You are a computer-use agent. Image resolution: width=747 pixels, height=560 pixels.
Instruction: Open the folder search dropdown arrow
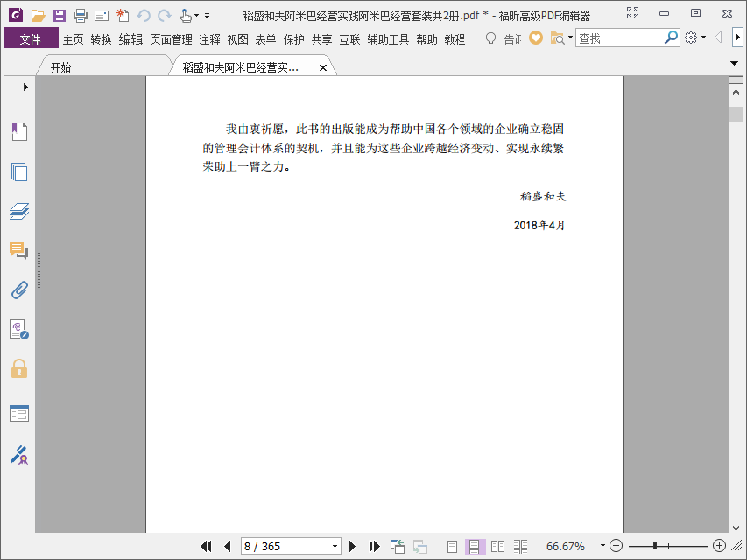pyautogui.click(x=570, y=37)
